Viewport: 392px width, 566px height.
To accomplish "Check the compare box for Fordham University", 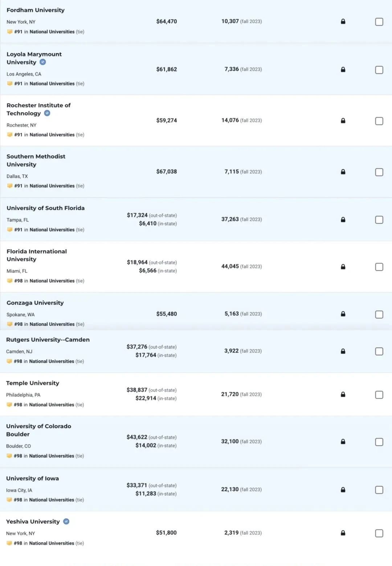I will (379, 22).
